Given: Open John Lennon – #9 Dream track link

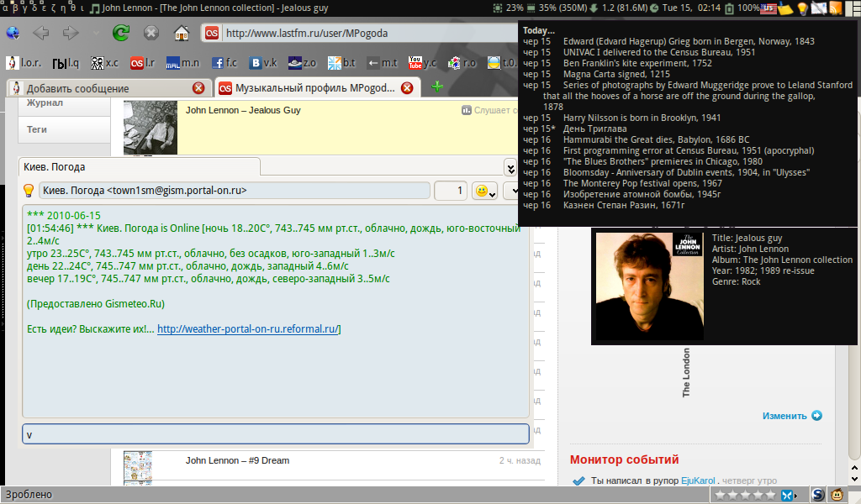Looking at the screenshot, I should [x=237, y=460].
